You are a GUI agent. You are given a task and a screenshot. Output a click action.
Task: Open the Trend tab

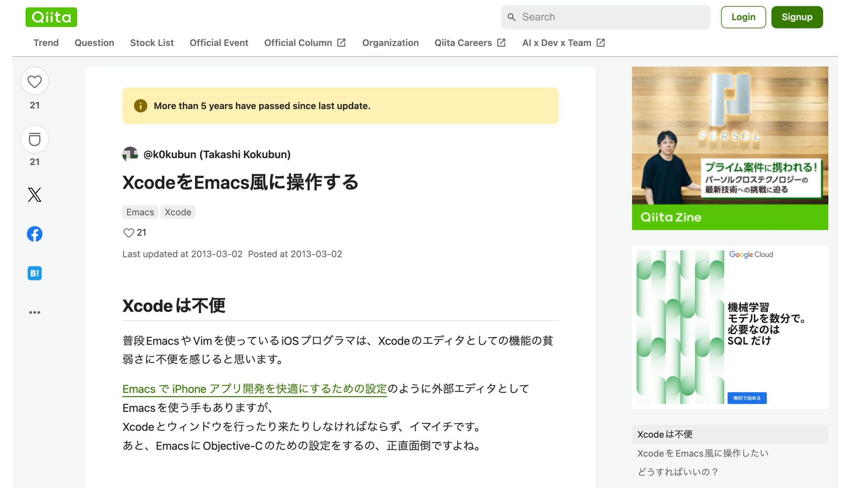(46, 43)
